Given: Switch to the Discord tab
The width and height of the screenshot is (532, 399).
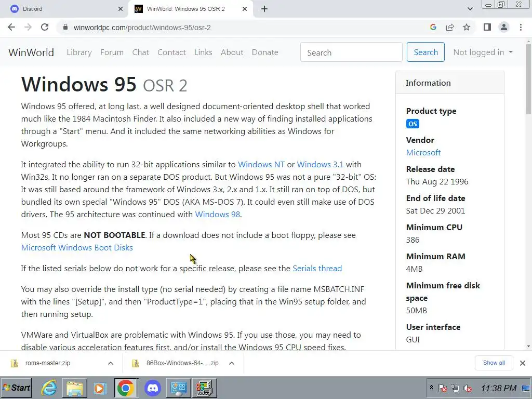Looking at the screenshot, I should tap(63, 9).
